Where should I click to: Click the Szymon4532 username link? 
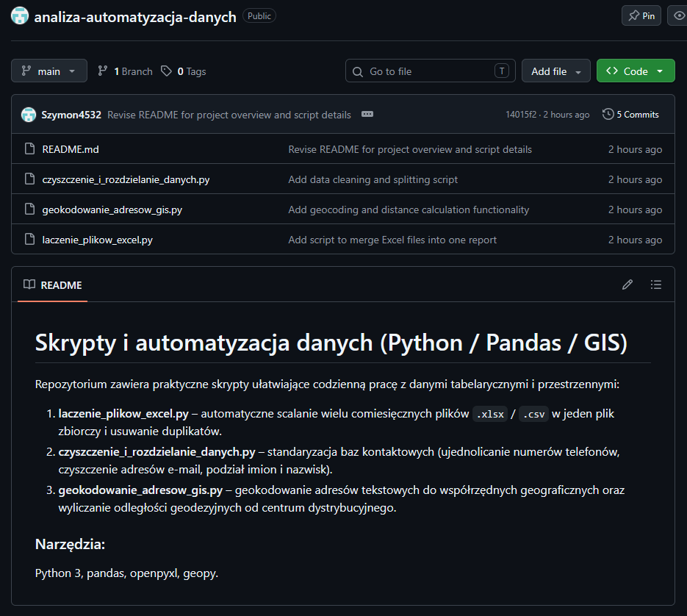coord(71,115)
